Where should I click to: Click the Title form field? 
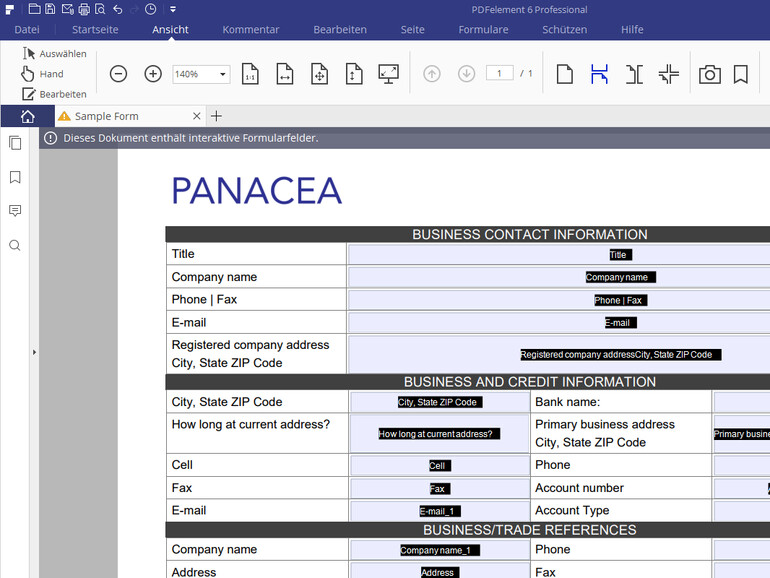[x=559, y=254]
